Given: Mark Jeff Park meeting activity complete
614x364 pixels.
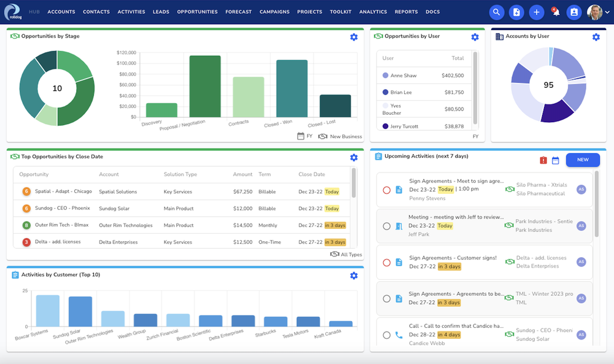Looking at the screenshot, I should click(x=386, y=227).
